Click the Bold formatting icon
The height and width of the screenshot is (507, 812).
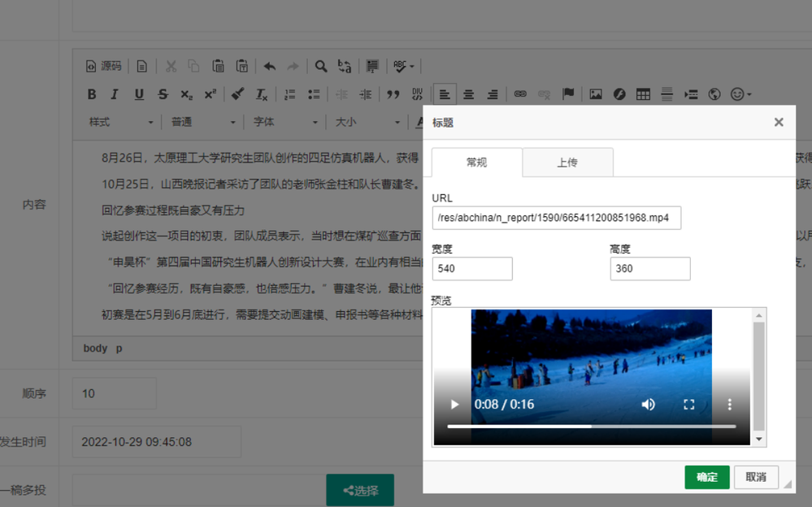pyautogui.click(x=92, y=94)
